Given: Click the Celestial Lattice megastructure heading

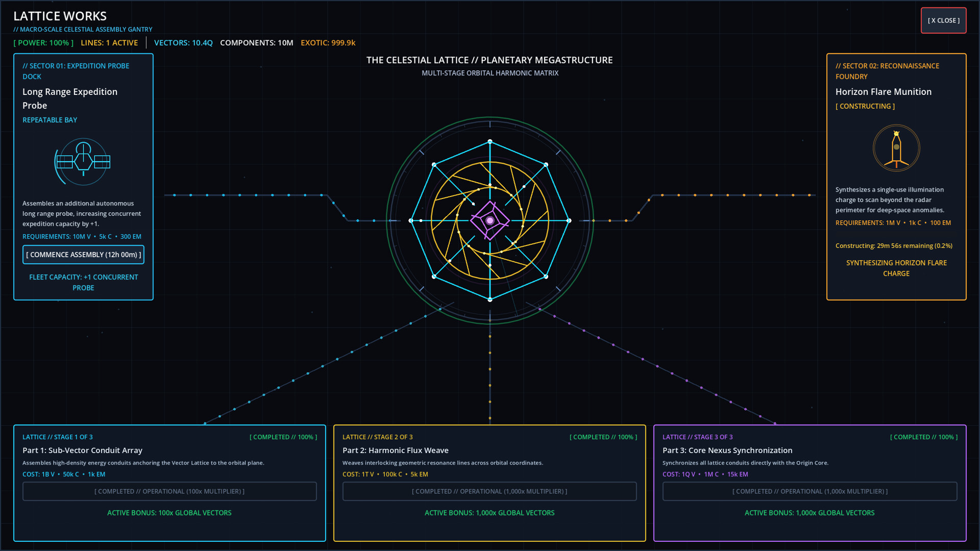Looking at the screenshot, I should point(489,60).
